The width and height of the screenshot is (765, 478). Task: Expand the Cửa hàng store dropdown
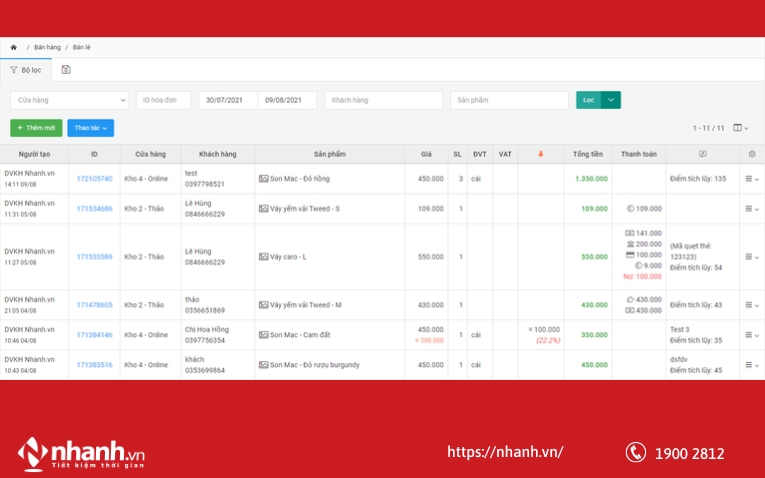point(69,100)
